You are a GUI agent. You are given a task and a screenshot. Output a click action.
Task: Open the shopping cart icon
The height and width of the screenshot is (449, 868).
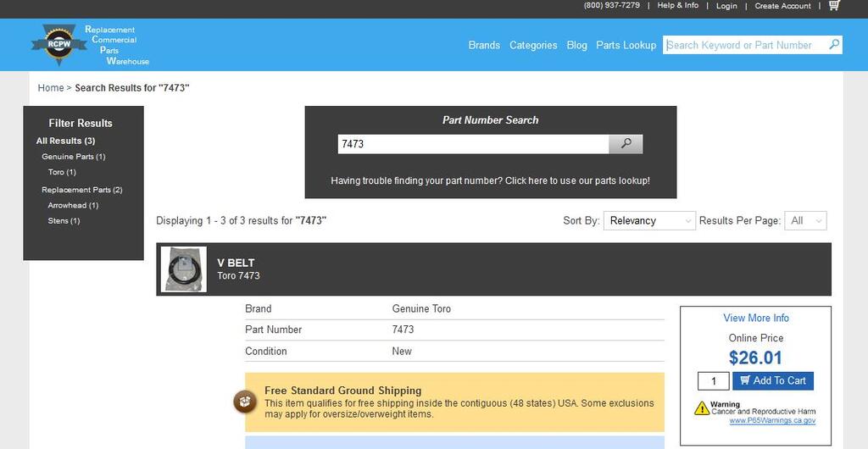[x=834, y=6]
